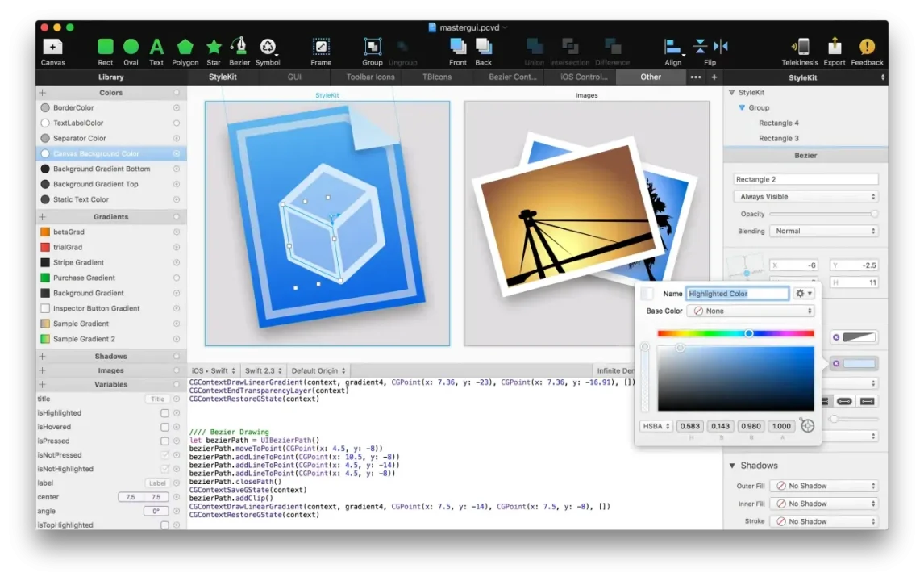The image size is (924, 581).
Task: Add a new shadow in Shadows library
Action: (43, 357)
